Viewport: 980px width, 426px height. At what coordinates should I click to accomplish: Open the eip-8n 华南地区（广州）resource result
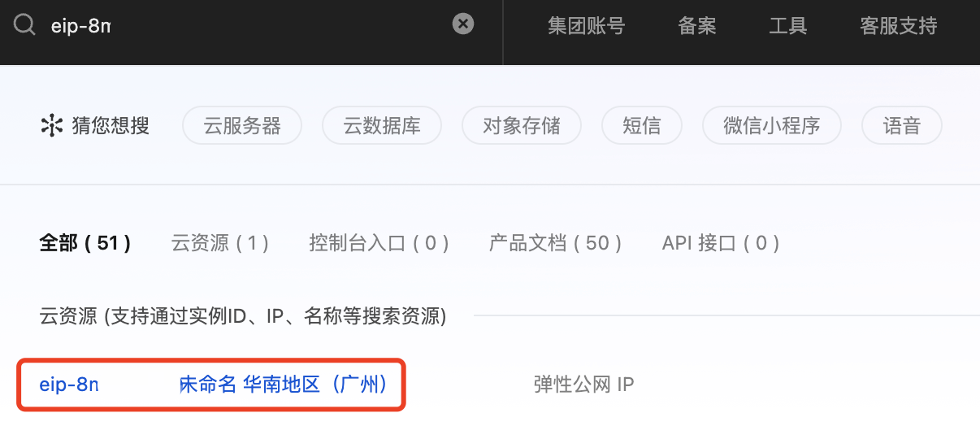(212, 384)
